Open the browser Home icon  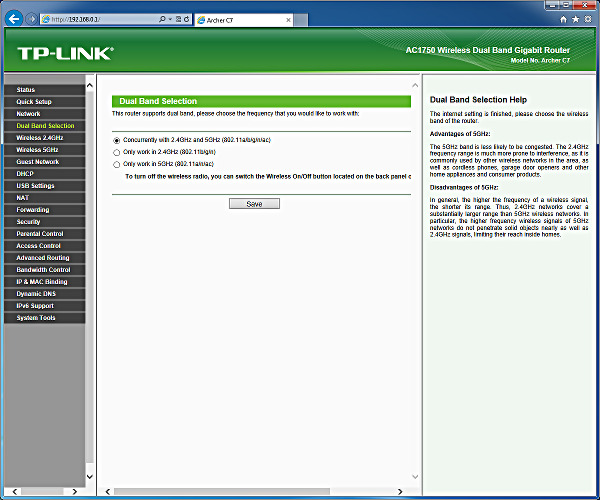(563, 19)
